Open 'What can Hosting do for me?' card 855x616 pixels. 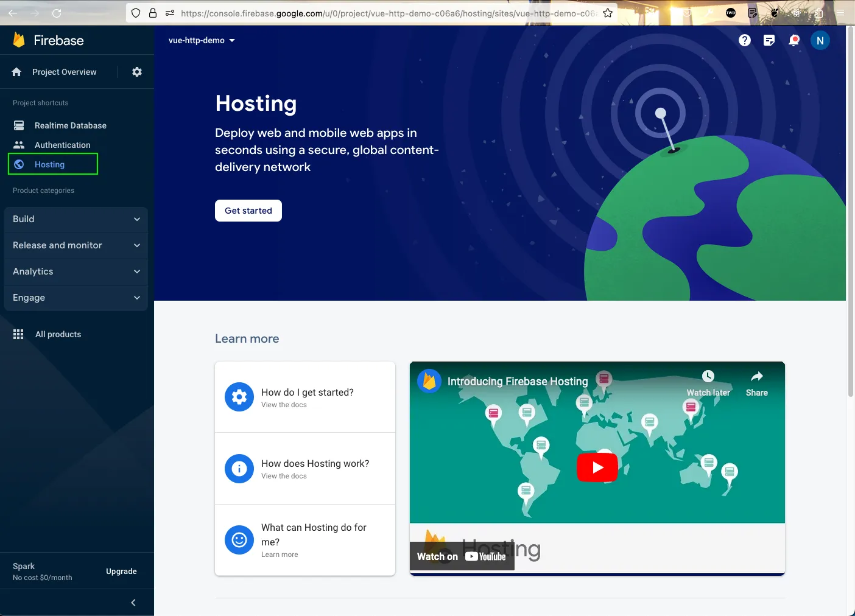tap(305, 540)
